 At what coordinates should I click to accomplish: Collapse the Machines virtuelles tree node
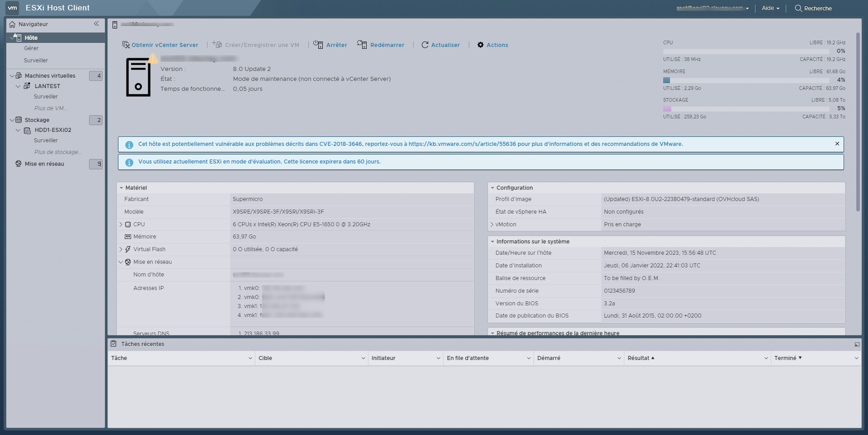click(x=12, y=76)
